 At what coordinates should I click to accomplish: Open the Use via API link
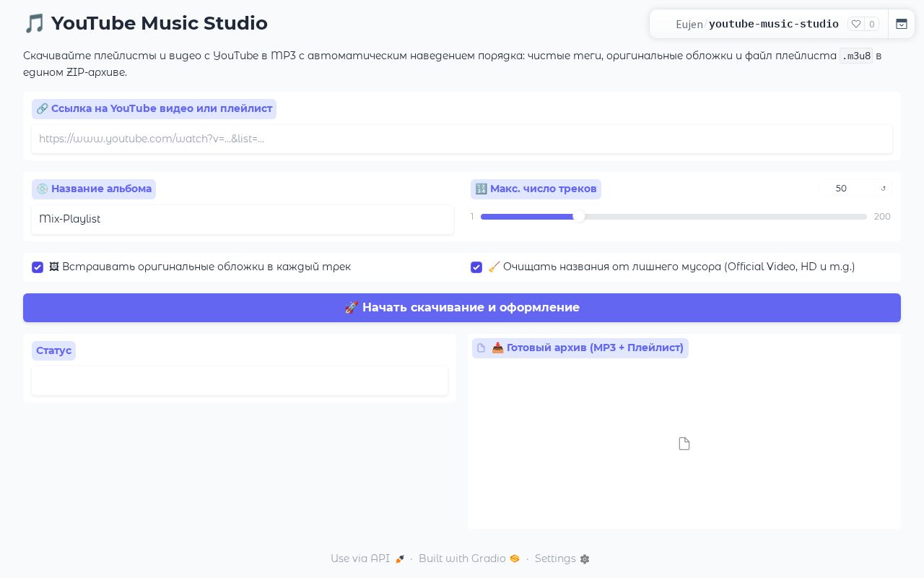tap(367, 558)
